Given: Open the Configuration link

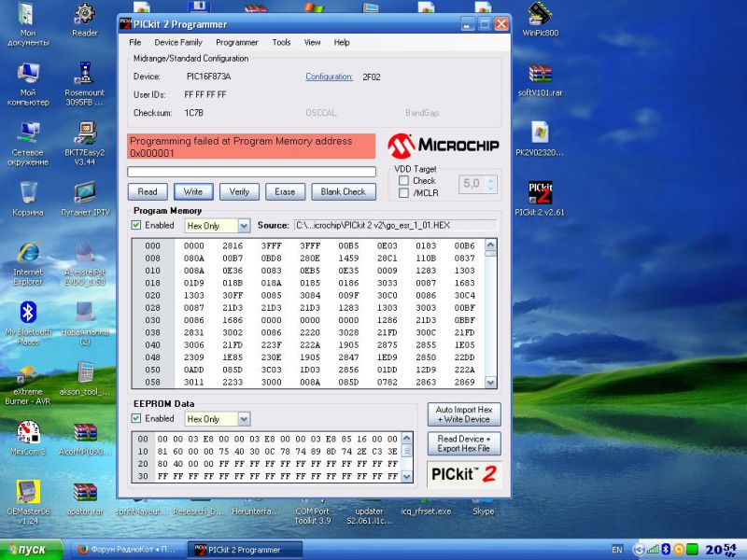Looking at the screenshot, I should 330,77.
